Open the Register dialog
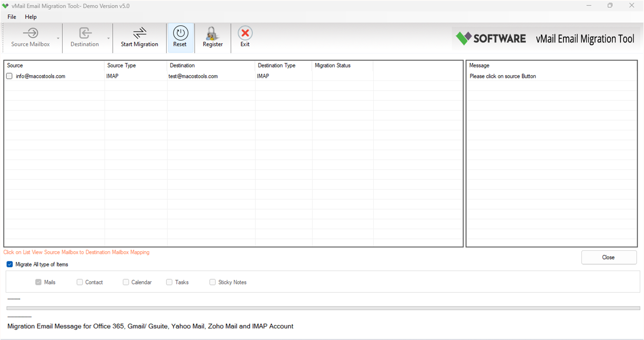644x340 pixels. click(212, 37)
